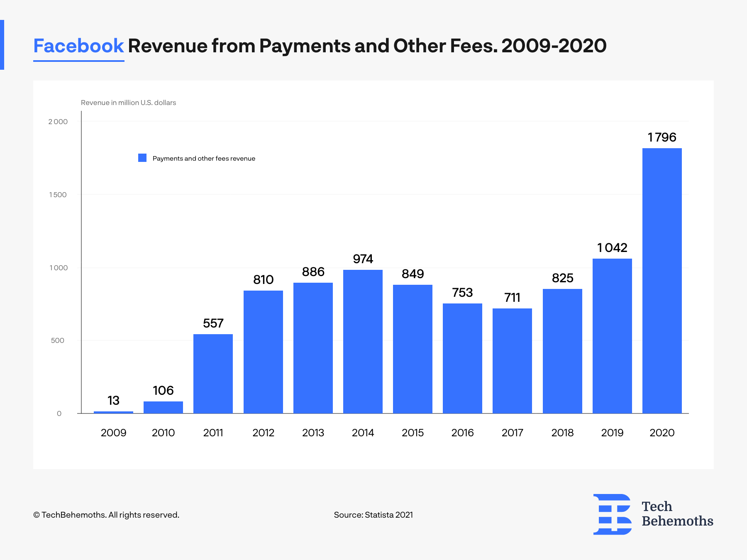Click the y-axis tick '0'

(59, 413)
